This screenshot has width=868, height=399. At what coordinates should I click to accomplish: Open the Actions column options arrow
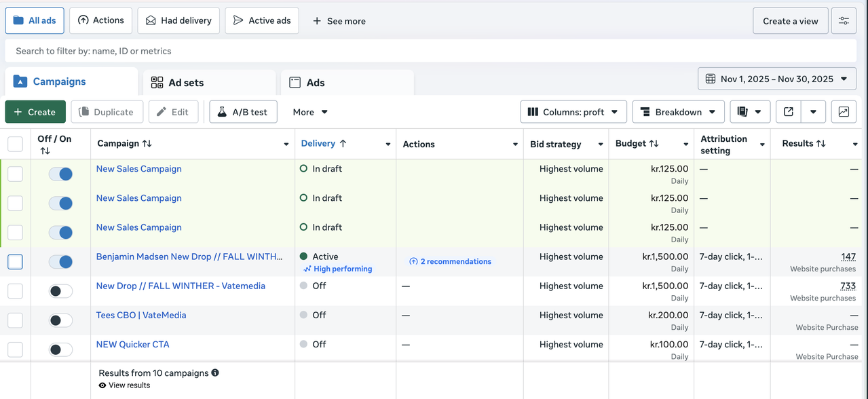pos(515,144)
